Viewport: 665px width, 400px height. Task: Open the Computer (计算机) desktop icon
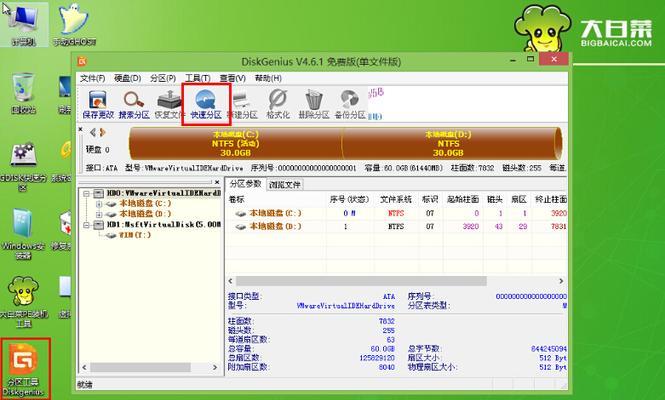(x=24, y=24)
